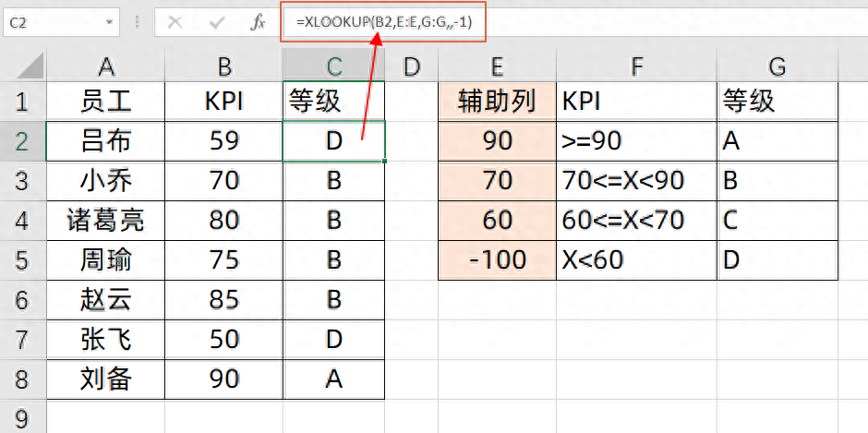Select the helper column cell 60
This screenshot has width=868, height=433.
[497, 221]
